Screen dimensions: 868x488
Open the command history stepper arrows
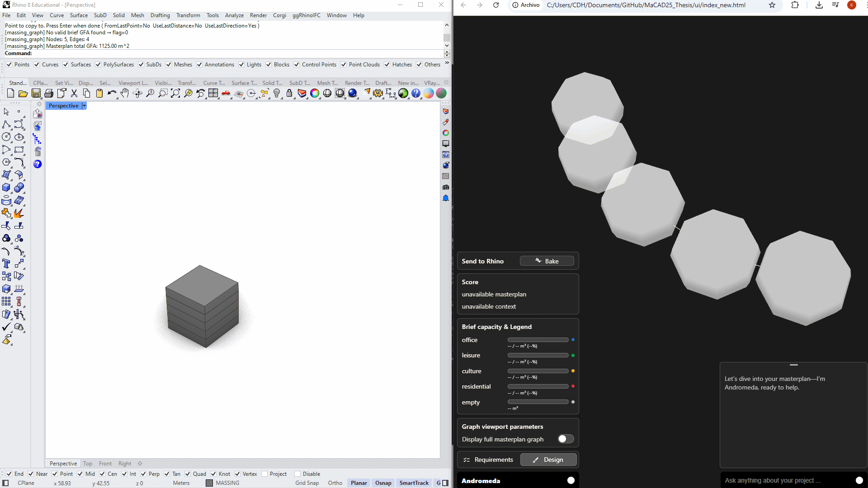447,53
